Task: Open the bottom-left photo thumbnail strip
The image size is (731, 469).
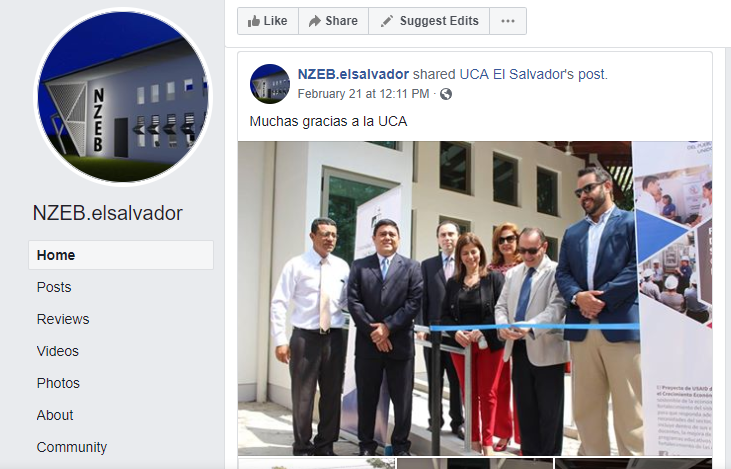Action: point(317,463)
